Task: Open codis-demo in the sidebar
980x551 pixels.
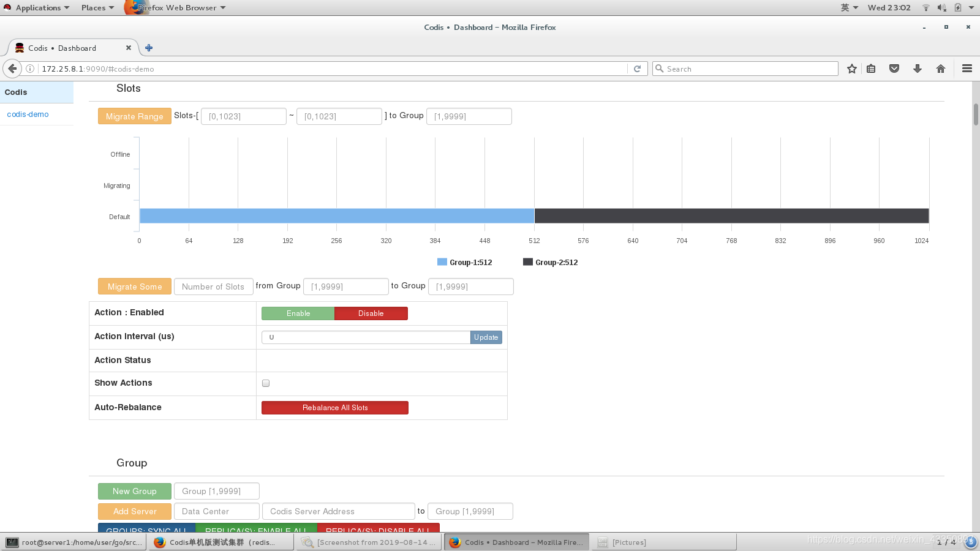Action: [28, 114]
